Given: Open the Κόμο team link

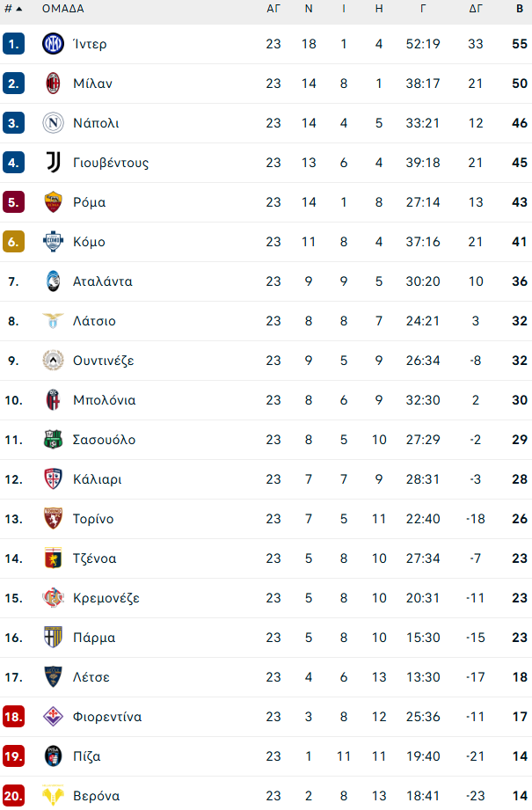Looking at the screenshot, I should (90, 242).
